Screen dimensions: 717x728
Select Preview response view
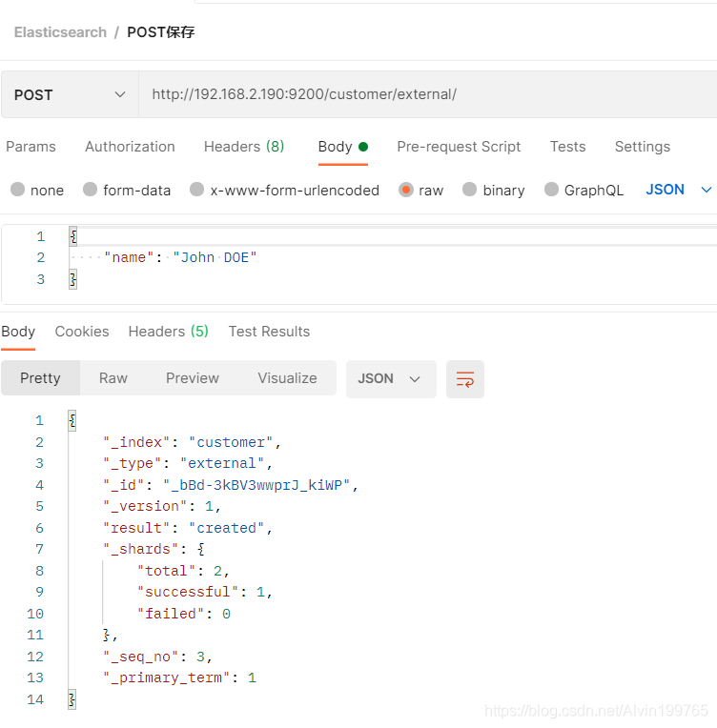pos(193,378)
